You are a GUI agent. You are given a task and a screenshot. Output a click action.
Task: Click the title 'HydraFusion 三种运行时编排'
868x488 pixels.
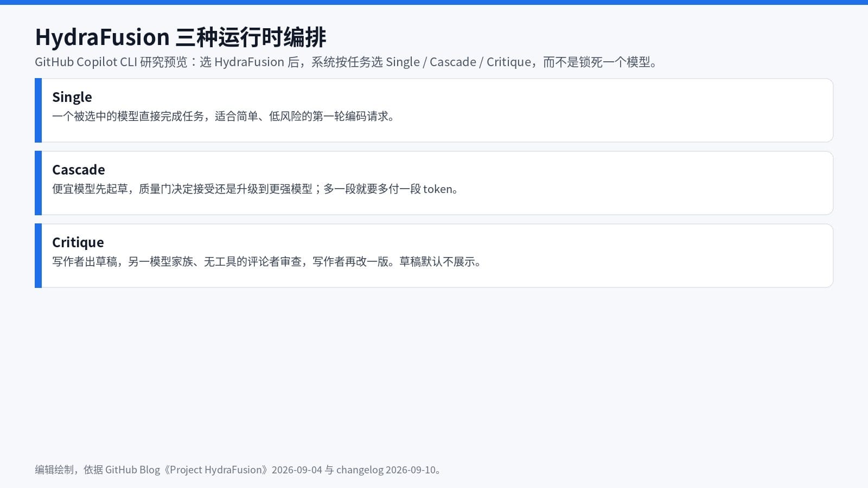pos(180,37)
